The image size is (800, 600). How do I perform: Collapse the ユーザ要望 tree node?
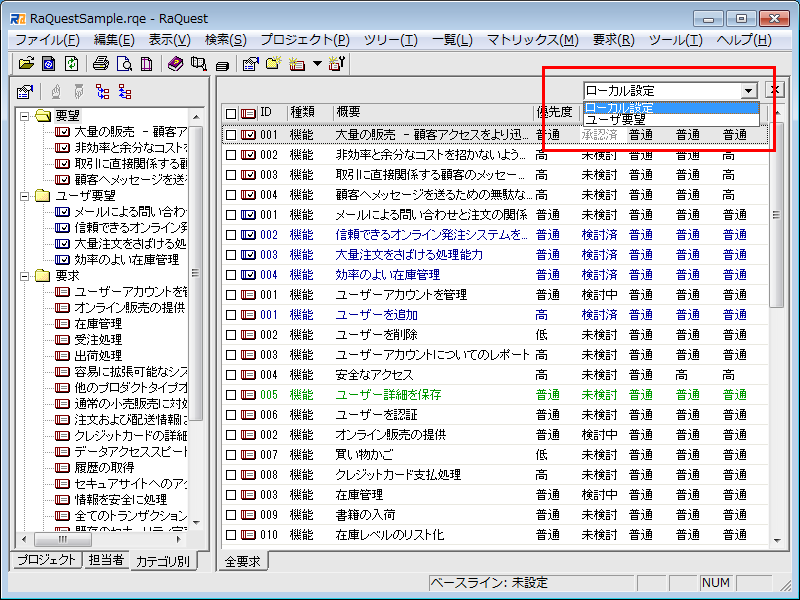coord(24,196)
